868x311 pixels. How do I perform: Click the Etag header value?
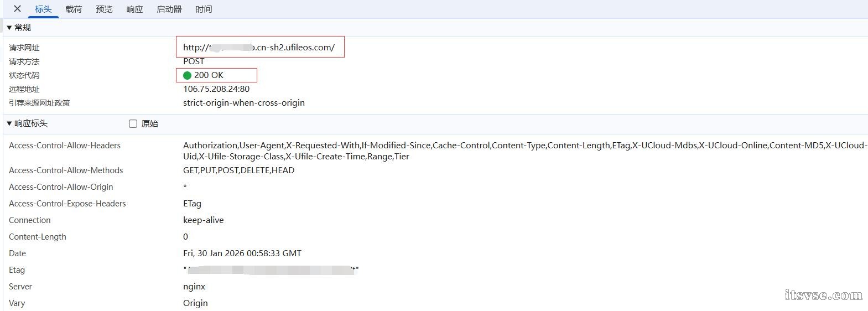[x=271, y=270]
